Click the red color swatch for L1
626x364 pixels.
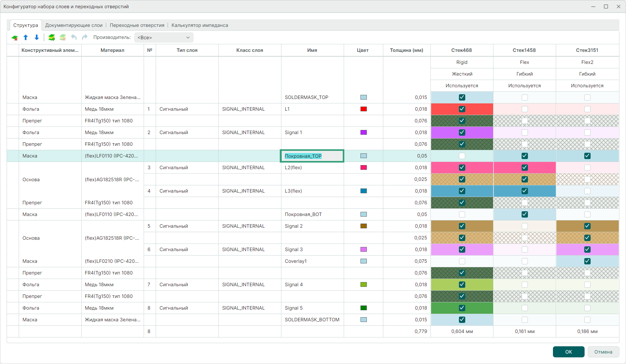(x=363, y=109)
